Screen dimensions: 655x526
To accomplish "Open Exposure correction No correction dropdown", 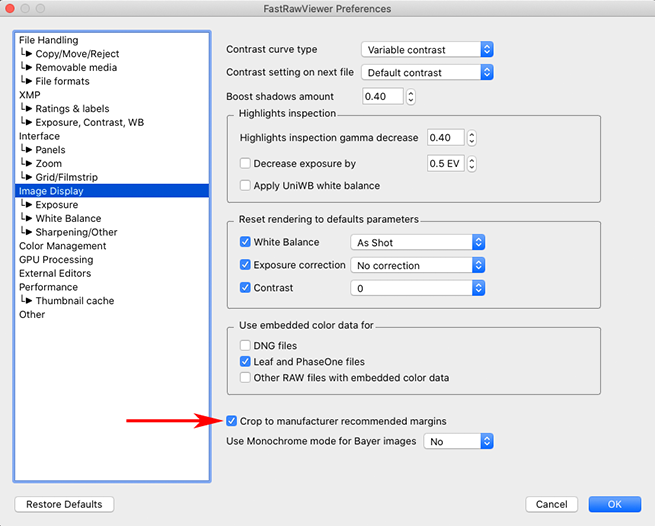I will 418,265.
